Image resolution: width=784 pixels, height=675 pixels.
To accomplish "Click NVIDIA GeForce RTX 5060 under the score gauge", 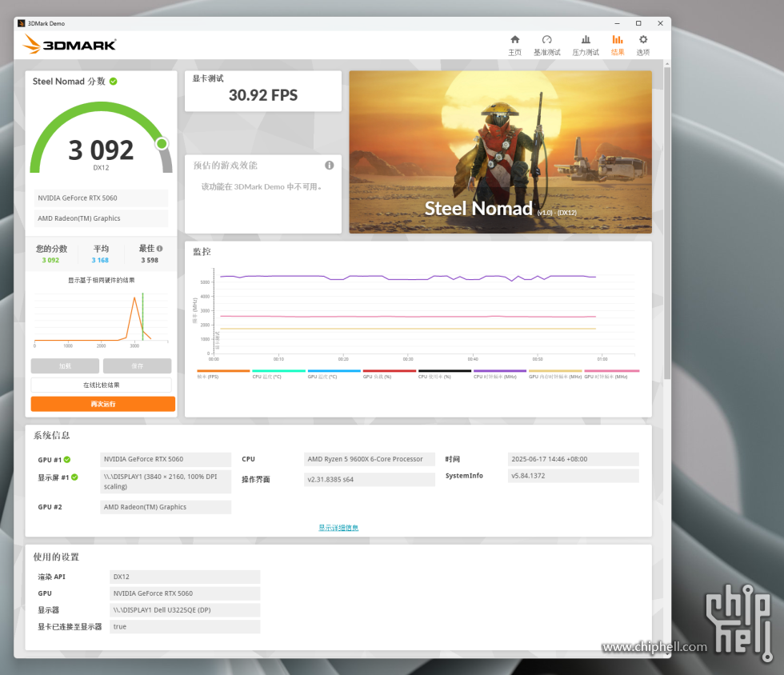I will pyautogui.click(x=101, y=198).
